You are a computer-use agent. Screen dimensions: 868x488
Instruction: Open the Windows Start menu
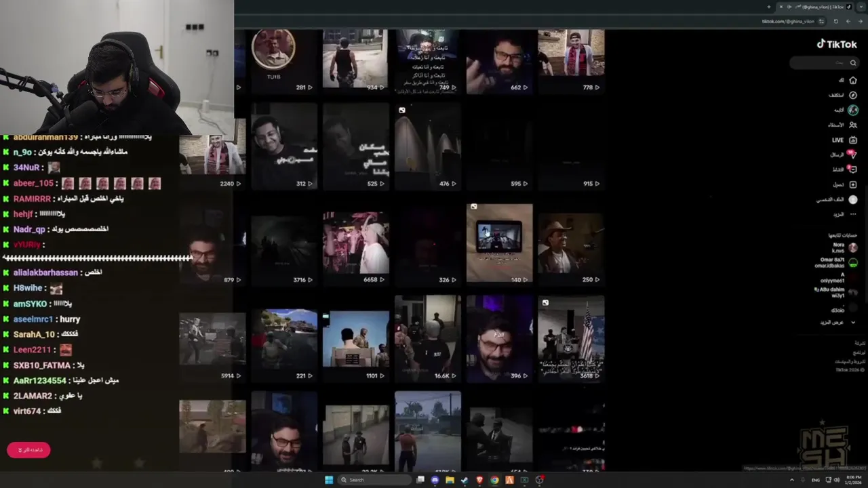(x=329, y=480)
